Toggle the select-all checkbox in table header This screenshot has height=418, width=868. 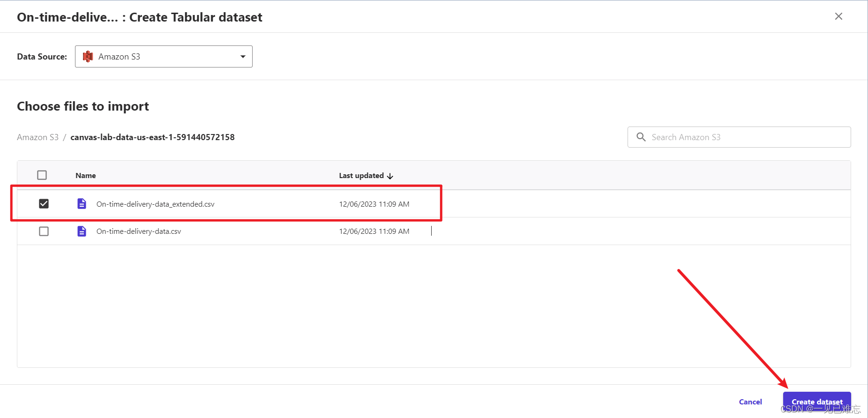[x=42, y=175]
